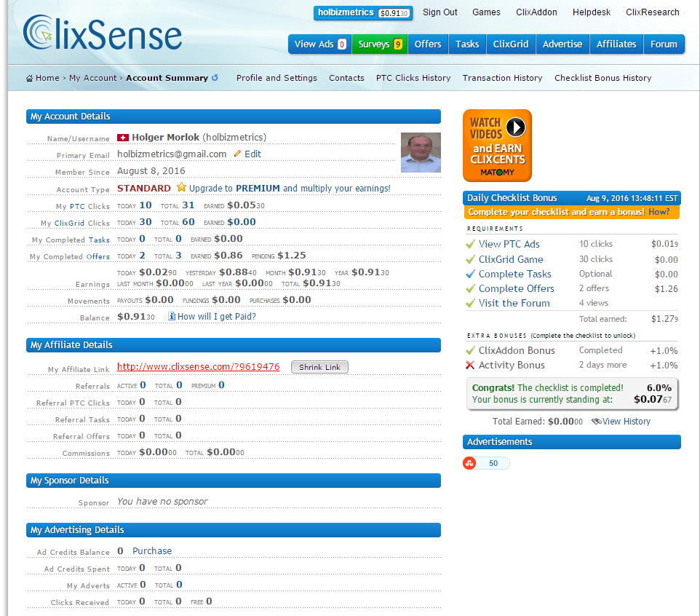Viewport: 700px width, 616px height.
Task: Open the affiliate link URL
Action: (x=198, y=367)
